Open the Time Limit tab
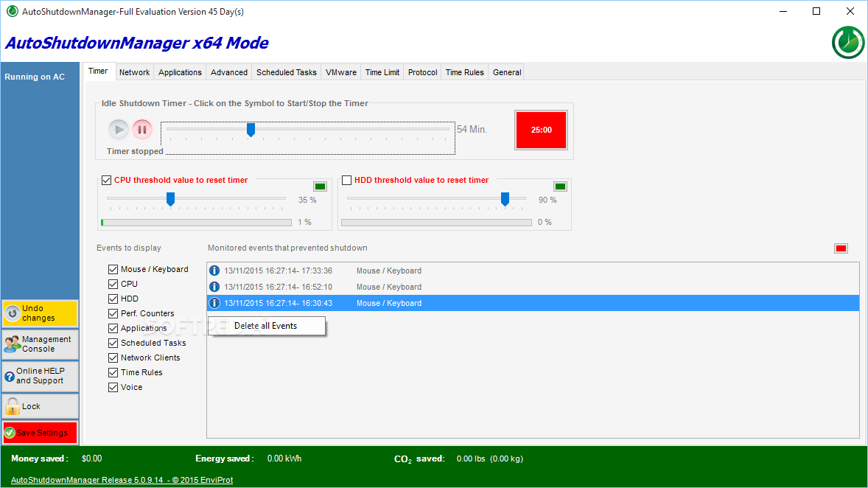This screenshot has height=488, width=868. [x=382, y=72]
